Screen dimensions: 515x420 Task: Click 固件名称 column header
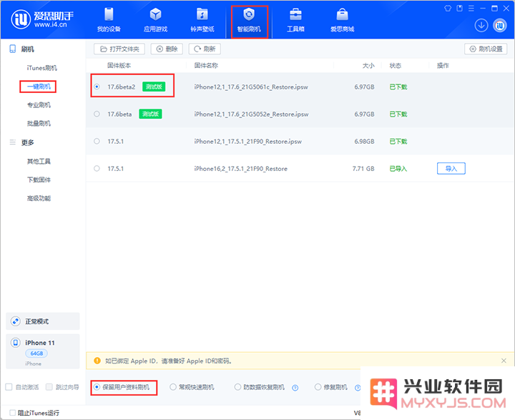(206, 65)
